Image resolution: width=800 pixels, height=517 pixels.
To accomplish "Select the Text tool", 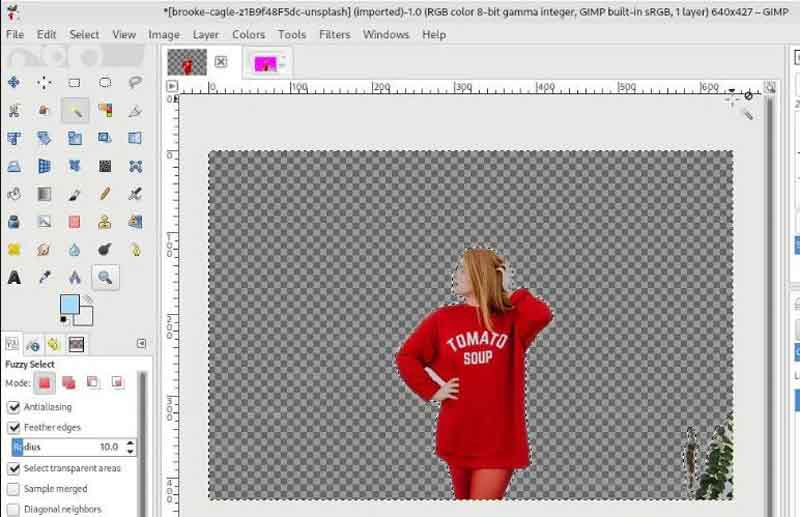I will click(x=14, y=278).
